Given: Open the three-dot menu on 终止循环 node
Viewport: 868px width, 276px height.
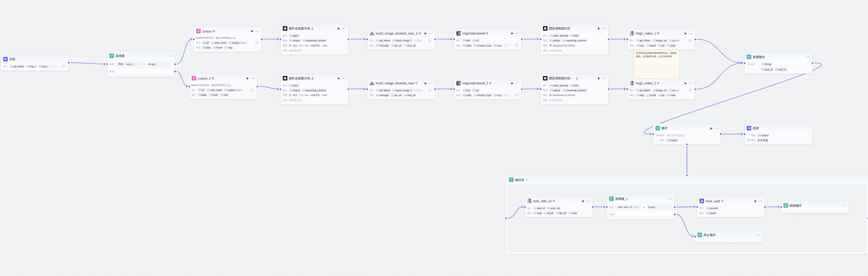Looking at the screenshot, I should click(x=758, y=235).
